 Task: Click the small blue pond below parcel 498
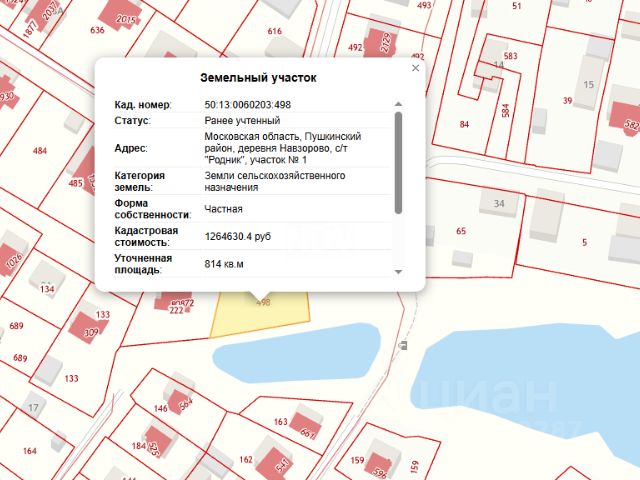[x=298, y=352]
